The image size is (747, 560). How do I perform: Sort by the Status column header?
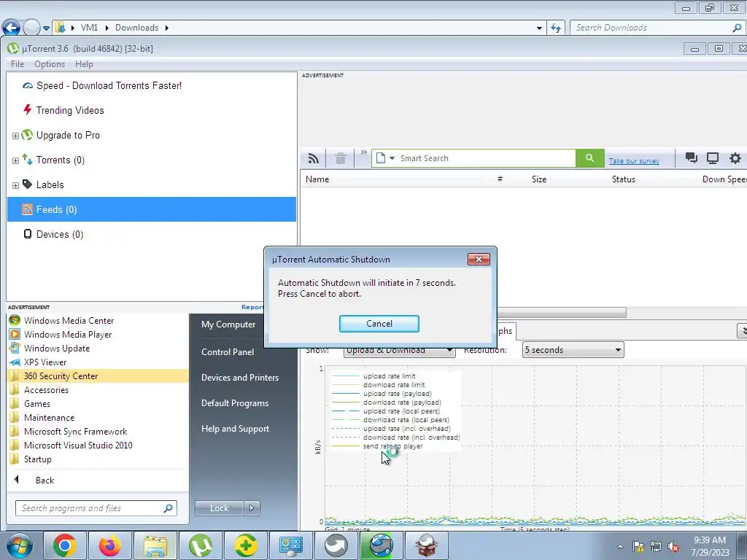tap(623, 179)
